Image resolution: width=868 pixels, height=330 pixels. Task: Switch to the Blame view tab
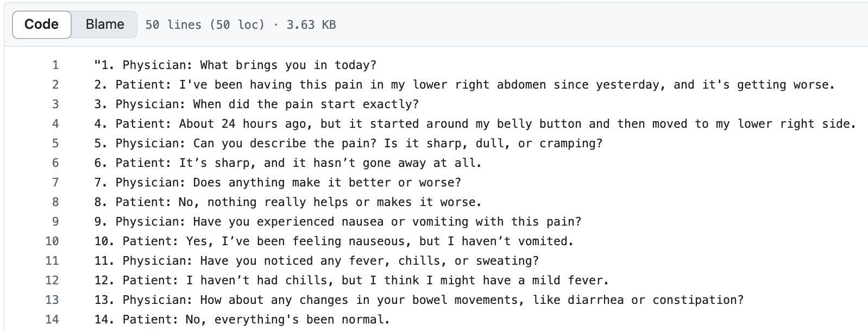click(105, 24)
